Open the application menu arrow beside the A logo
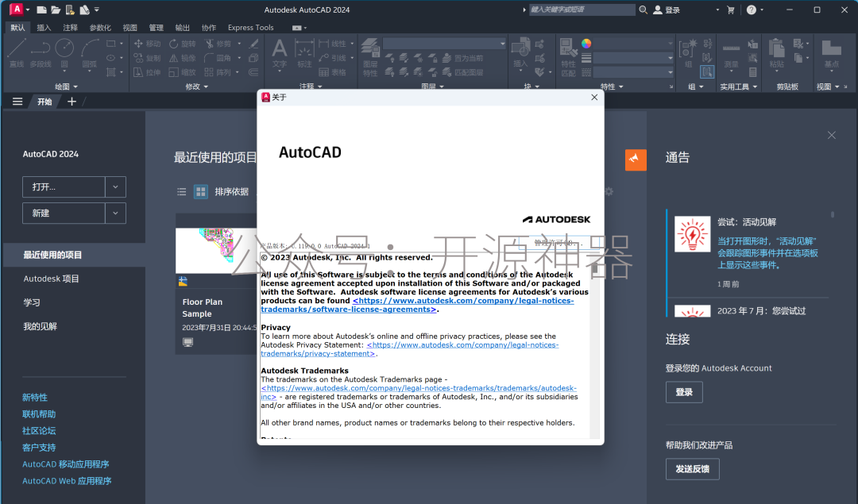 pos(27,10)
